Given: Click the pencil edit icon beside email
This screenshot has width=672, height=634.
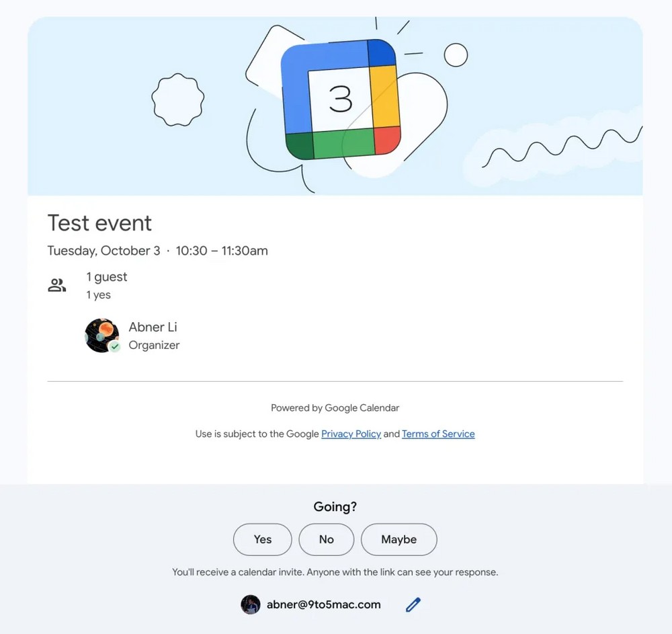Looking at the screenshot, I should 413,604.
